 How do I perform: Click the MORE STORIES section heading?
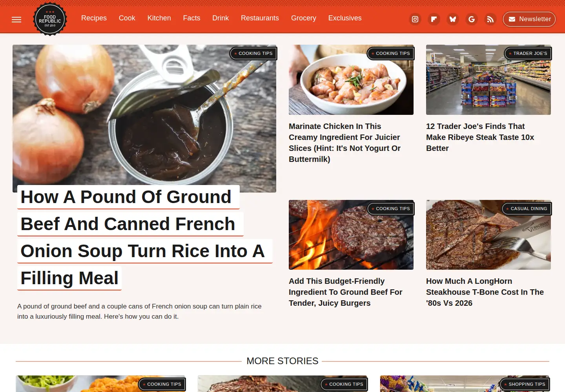point(282,361)
